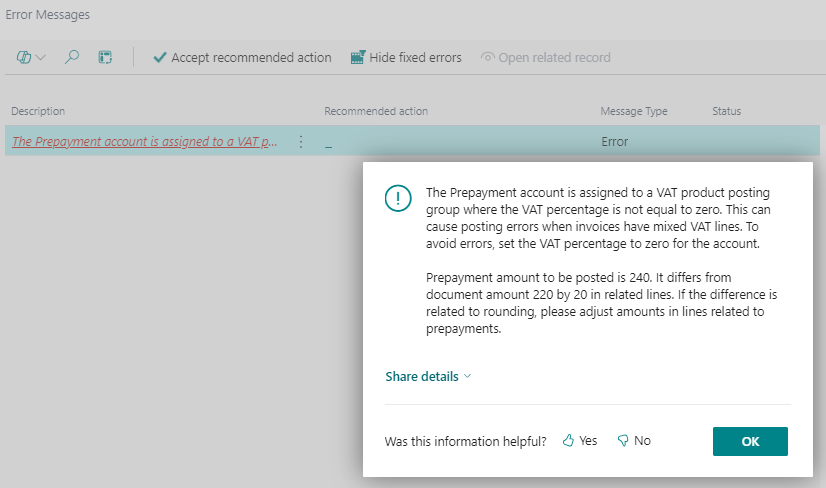The width and height of the screenshot is (826, 488).
Task: Click Open related record
Action: click(546, 58)
